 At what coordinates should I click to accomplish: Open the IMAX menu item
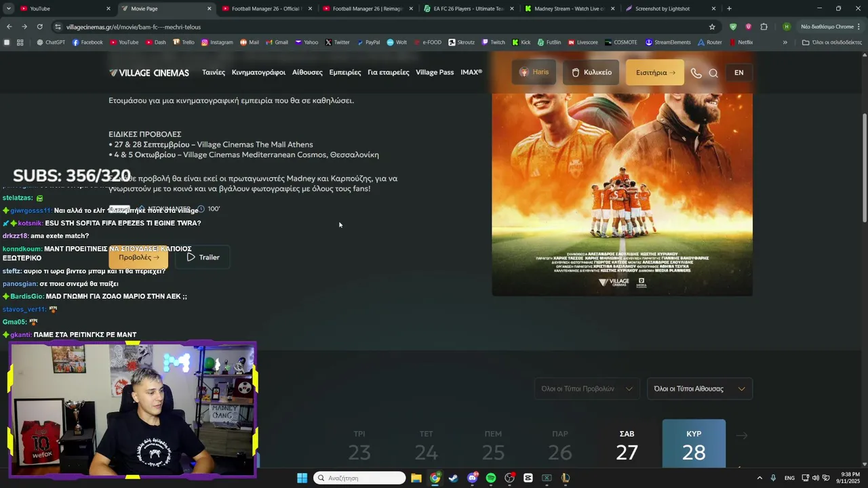tap(471, 73)
